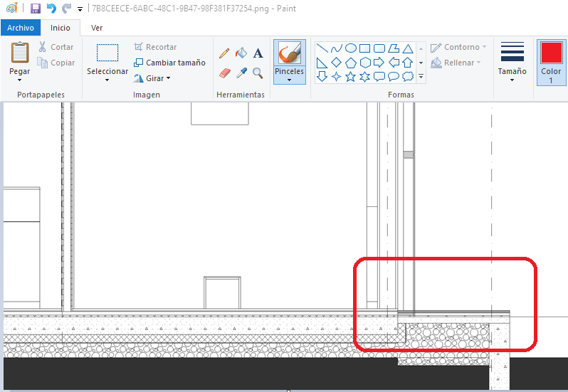Screen dimensions: 568x392
Task: Click the Cortar cut button
Action: pyautogui.click(x=56, y=47)
